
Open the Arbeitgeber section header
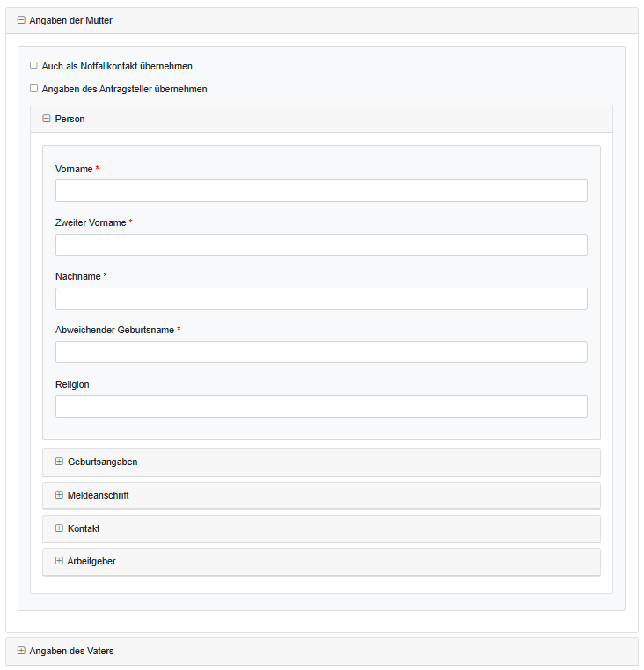[91, 561]
